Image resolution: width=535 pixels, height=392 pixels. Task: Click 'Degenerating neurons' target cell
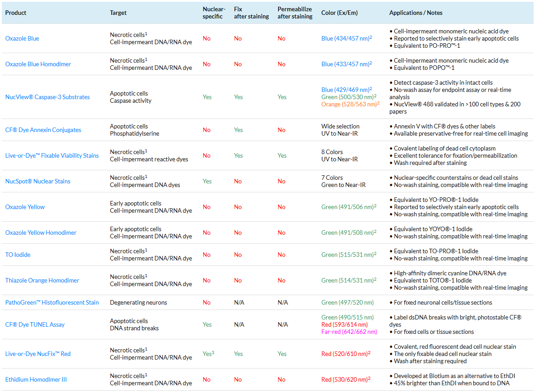coord(138,303)
